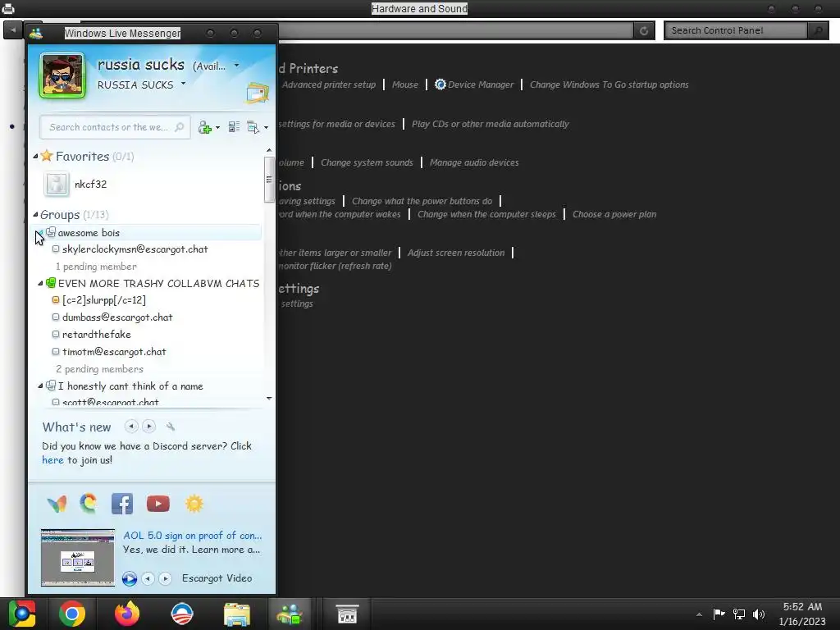This screenshot has height=630, width=840.
Task: Click Adjust screen resolution link
Action: point(456,253)
